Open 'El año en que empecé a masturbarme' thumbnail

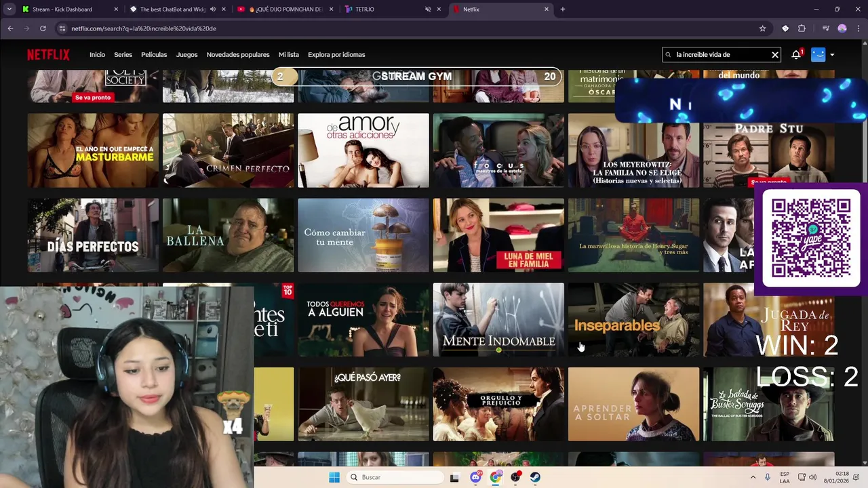tap(93, 150)
